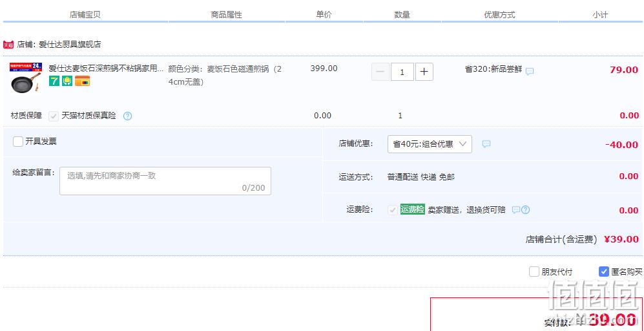Enable the 朋友代付 checkbox
644x331 pixels.
point(534,272)
